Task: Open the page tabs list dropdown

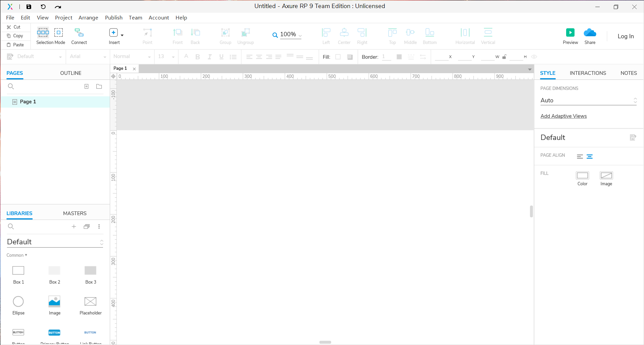Action: pos(530,69)
